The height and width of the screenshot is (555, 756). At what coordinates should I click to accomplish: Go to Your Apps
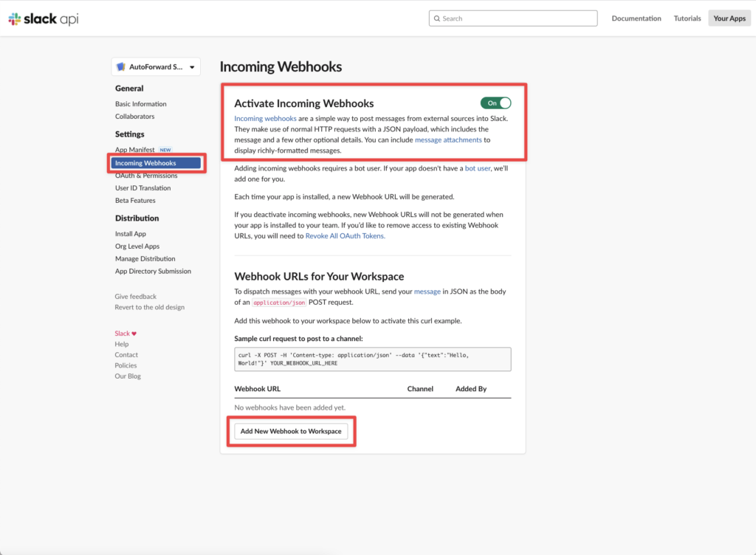tap(729, 18)
